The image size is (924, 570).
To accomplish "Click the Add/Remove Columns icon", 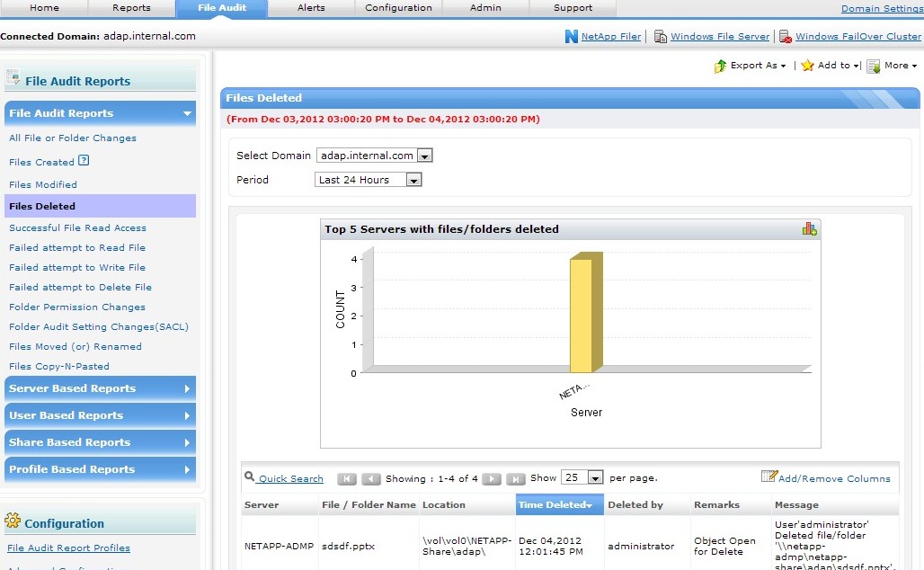I will click(x=769, y=477).
